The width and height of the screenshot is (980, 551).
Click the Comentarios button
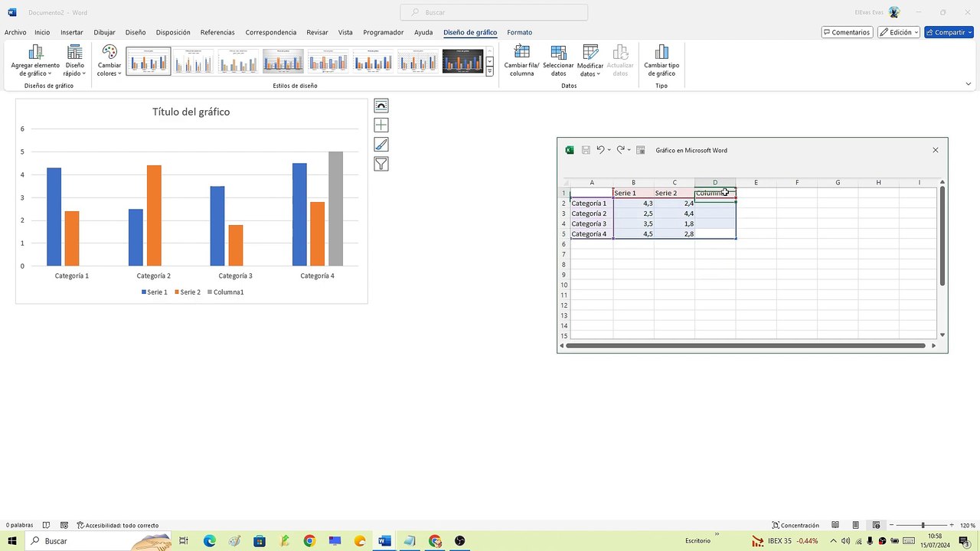[847, 32]
